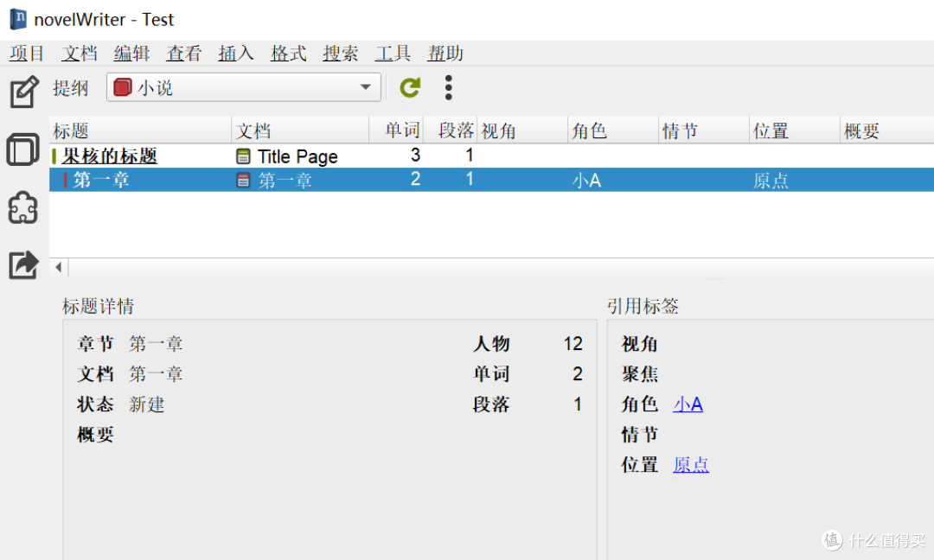Image resolution: width=934 pixels, height=560 pixels.
Task: Sort by the 标题 column header
Action: coord(141,130)
